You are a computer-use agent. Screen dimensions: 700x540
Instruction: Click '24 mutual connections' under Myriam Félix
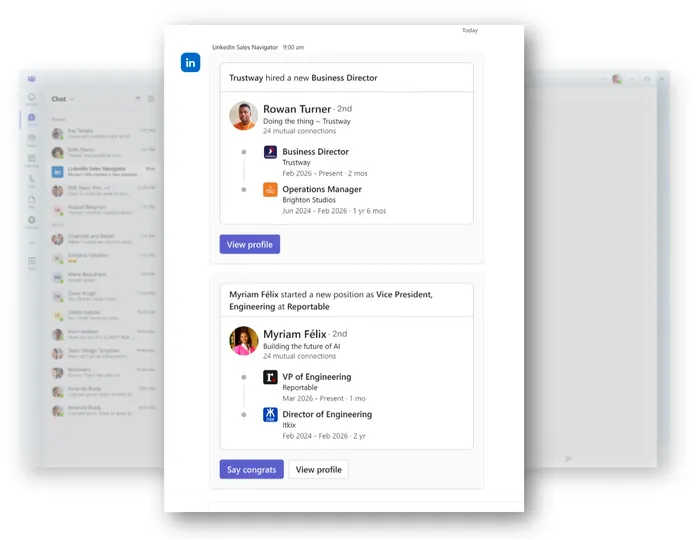299,356
